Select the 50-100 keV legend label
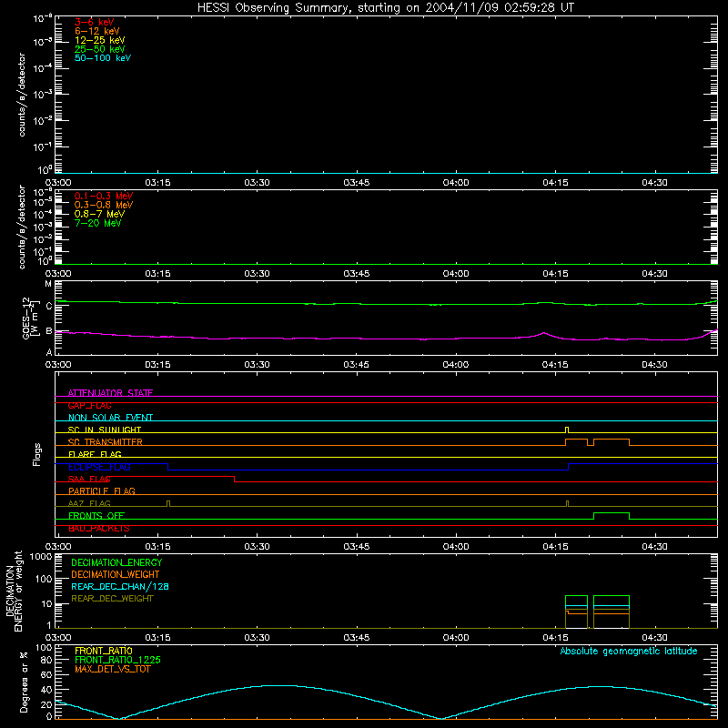This screenshot has width=728, height=728. [x=103, y=58]
